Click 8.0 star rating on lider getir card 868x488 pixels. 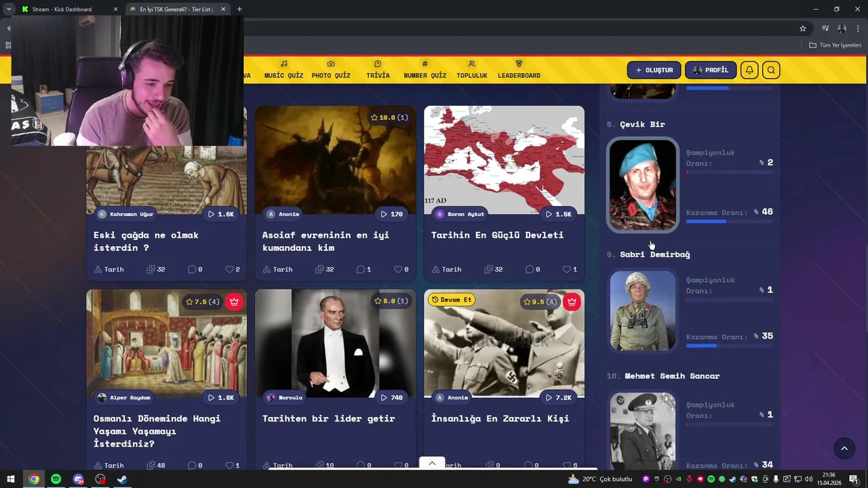tap(391, 301)
